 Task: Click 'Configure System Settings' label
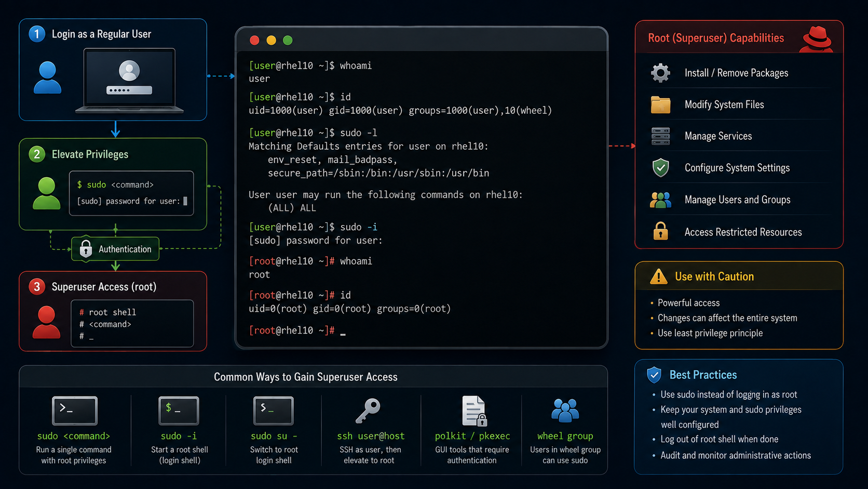click(737, 168)
